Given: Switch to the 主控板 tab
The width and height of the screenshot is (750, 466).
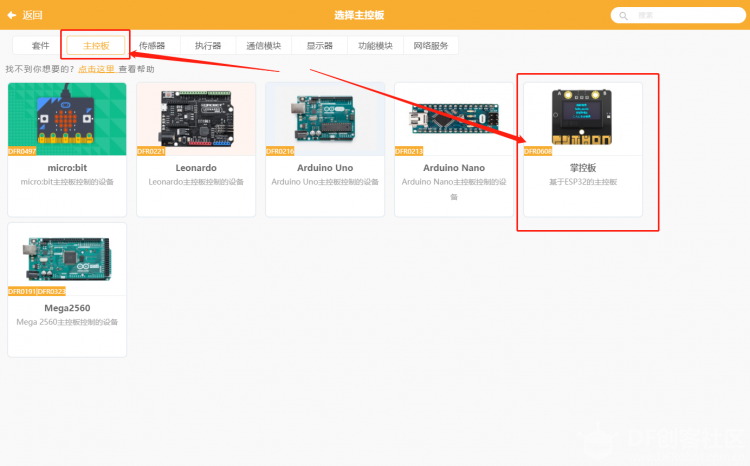Looking at the screenshot, I should click(x=96, y=46).
